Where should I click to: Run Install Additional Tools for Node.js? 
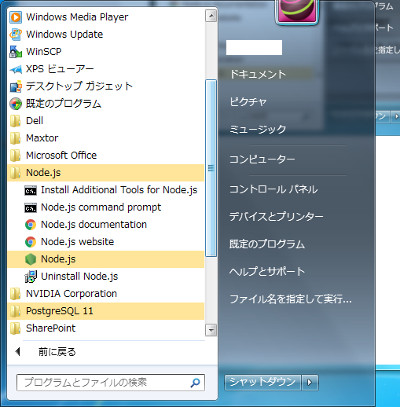click(119, 190)
